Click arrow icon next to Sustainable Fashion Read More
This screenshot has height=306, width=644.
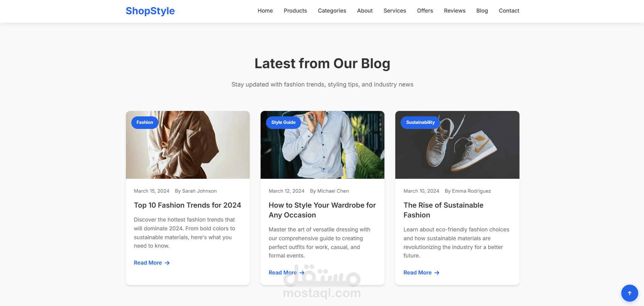[437, 273]
